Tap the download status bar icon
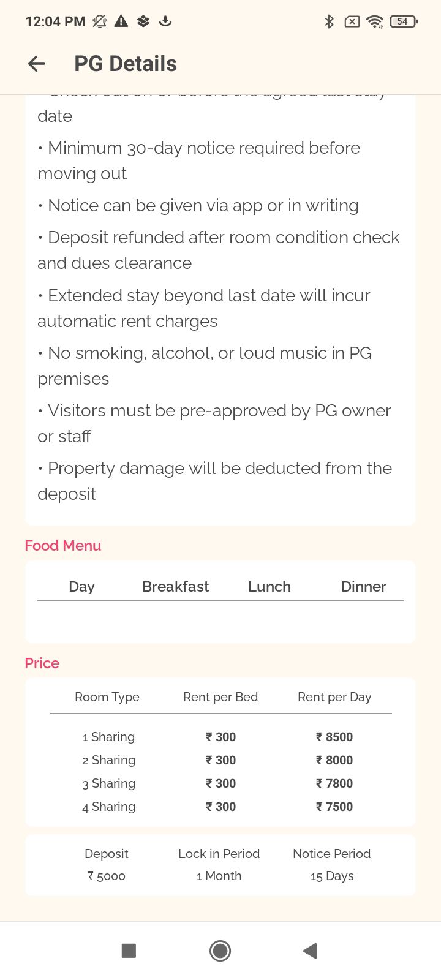 (x=165, y=21)
